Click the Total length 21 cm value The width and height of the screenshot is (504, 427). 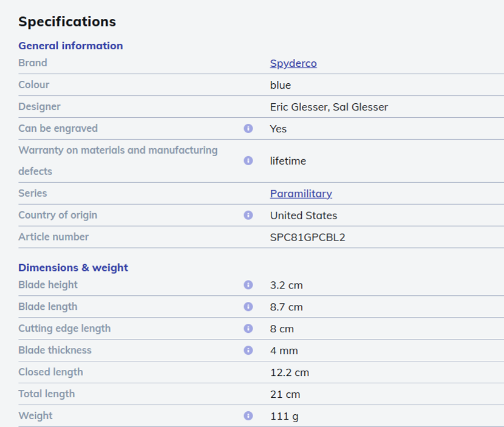click(x=285, y=394)
